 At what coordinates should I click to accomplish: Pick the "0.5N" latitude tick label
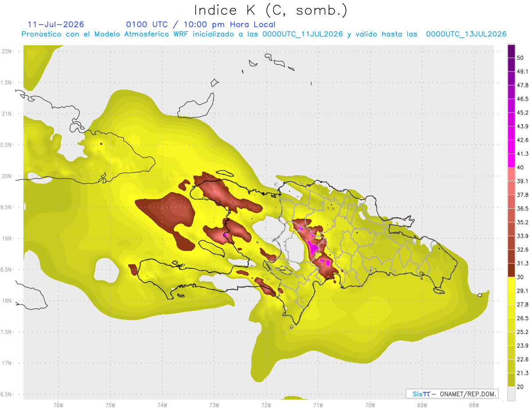(7, 145)
